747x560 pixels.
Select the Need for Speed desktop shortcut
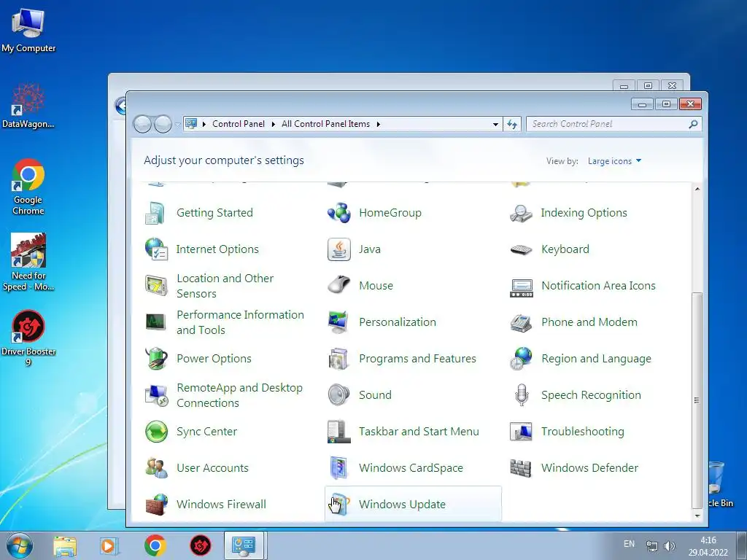[x=28, y=262]
